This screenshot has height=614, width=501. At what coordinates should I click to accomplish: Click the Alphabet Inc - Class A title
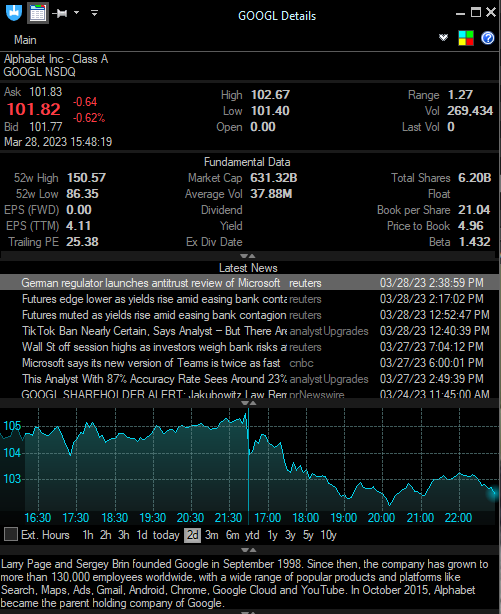(x=56, y=59)
